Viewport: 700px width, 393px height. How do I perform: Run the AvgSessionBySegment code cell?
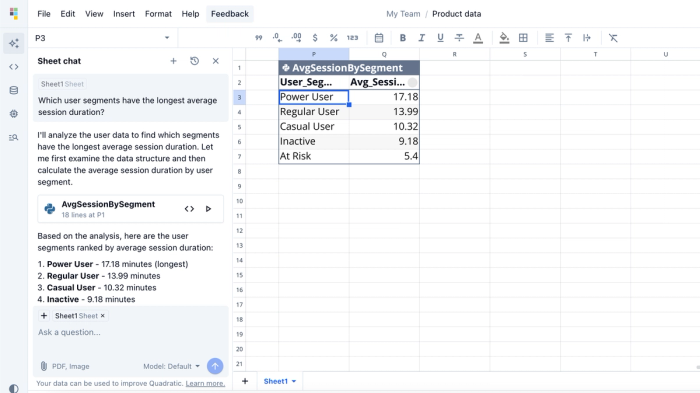coord(208,209)
